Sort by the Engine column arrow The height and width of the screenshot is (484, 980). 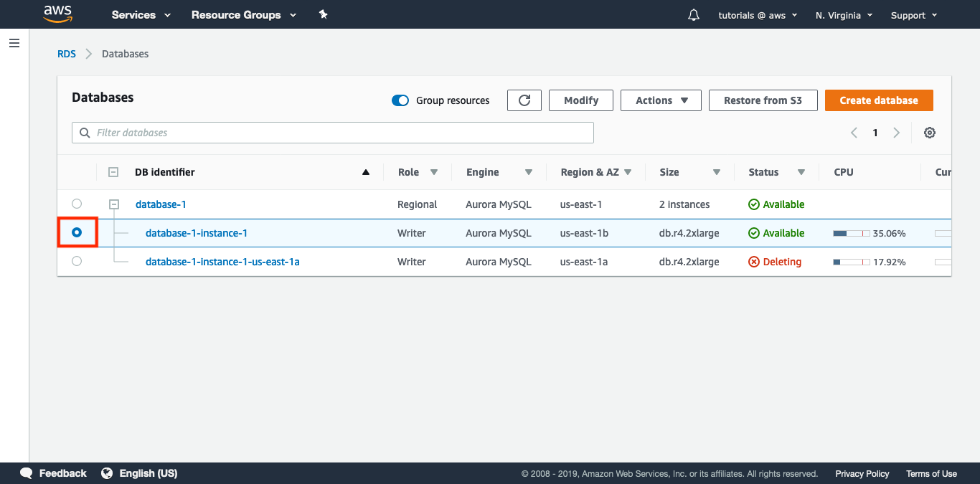click(x=529, y=172)
